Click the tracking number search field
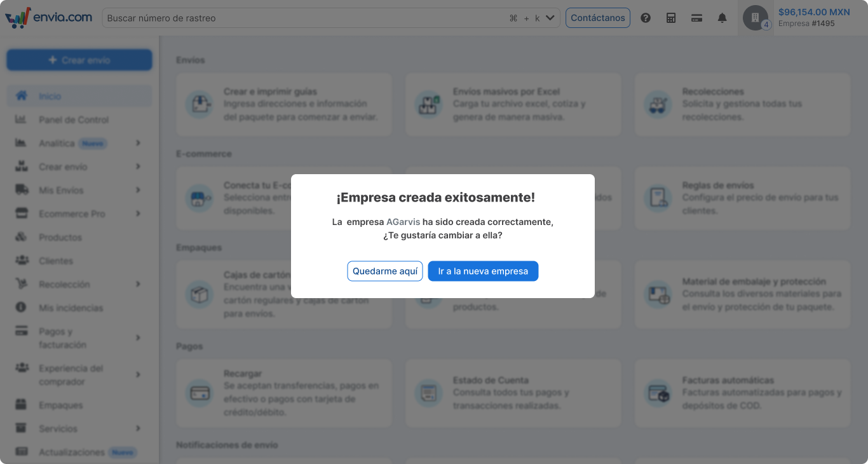 (x=305, y=18)
